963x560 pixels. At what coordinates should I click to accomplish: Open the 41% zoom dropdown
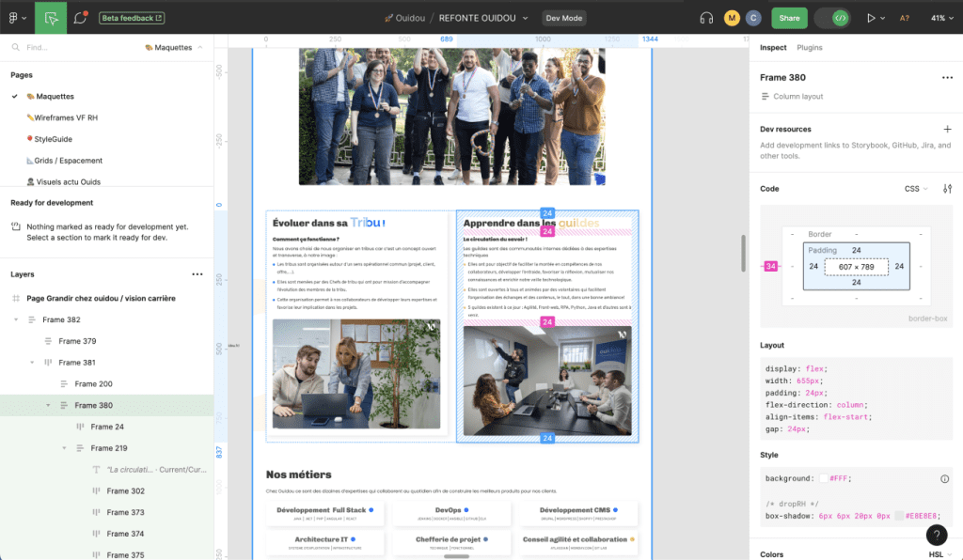click(941, 18)
